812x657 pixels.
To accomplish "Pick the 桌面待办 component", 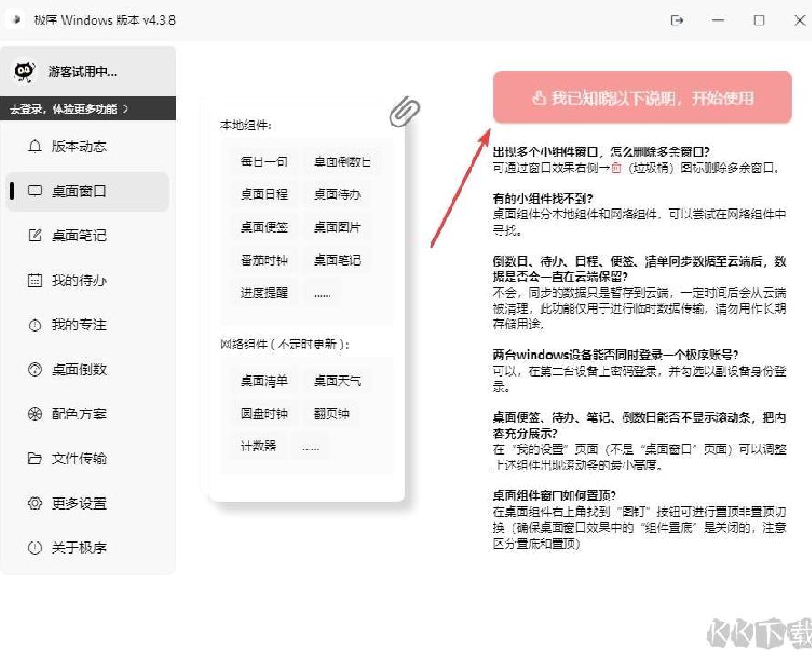I will [337, 195].
